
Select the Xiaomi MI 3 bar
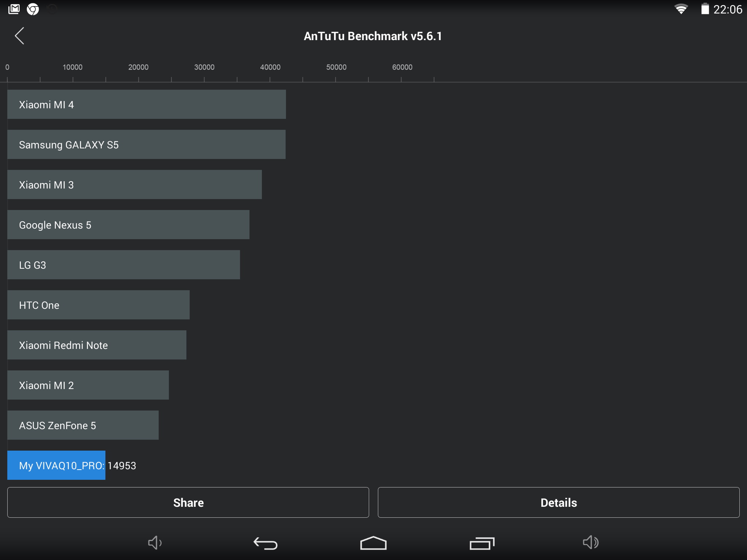(135, 184)
